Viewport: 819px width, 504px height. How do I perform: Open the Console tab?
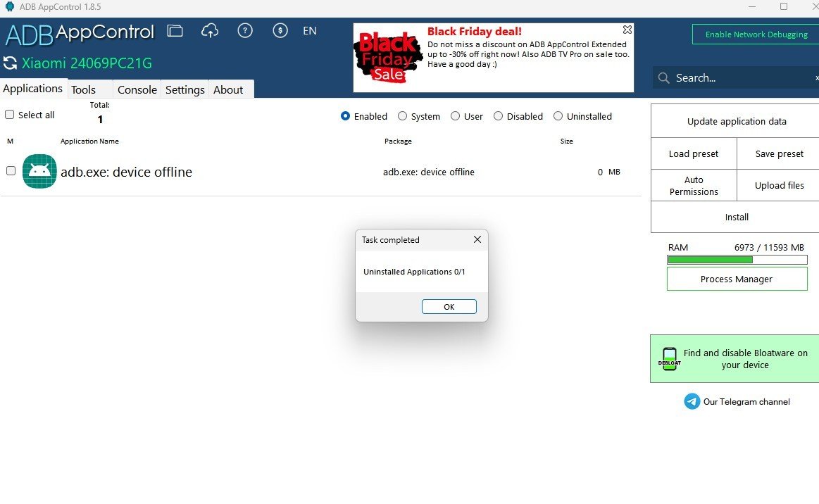[x=137, y=90]
